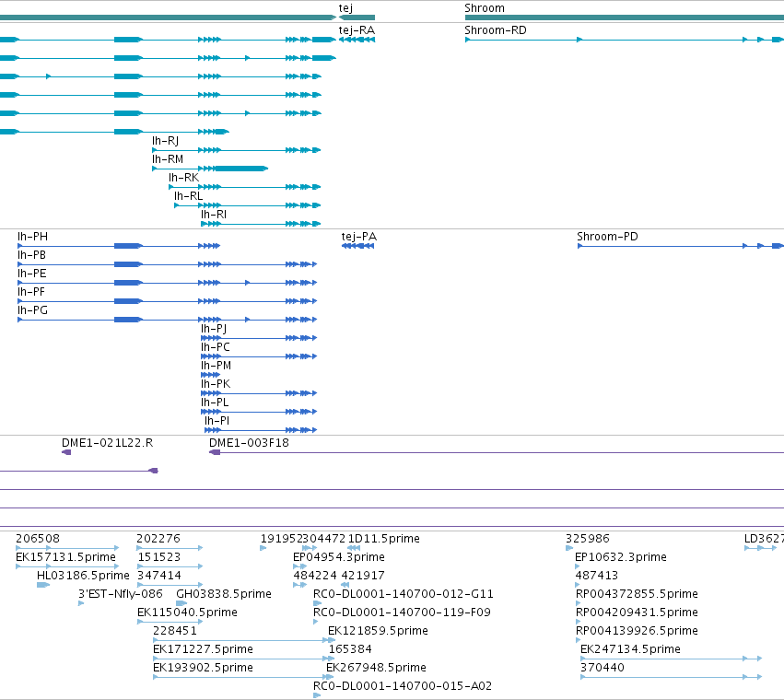
Task: Select the tej-PA protein label
Action: pyautogui.click(x=359, y=237)
